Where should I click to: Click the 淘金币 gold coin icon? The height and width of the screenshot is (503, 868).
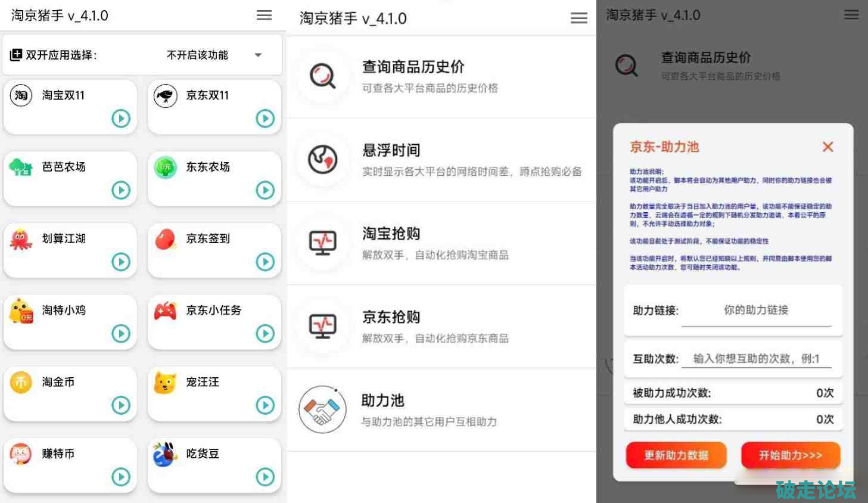21,382
